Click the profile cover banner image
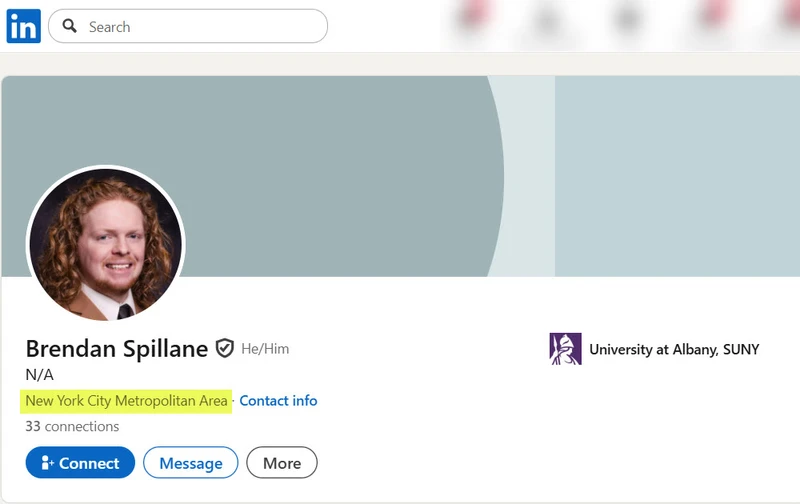The image size is (800, 504). pos(401,176)
